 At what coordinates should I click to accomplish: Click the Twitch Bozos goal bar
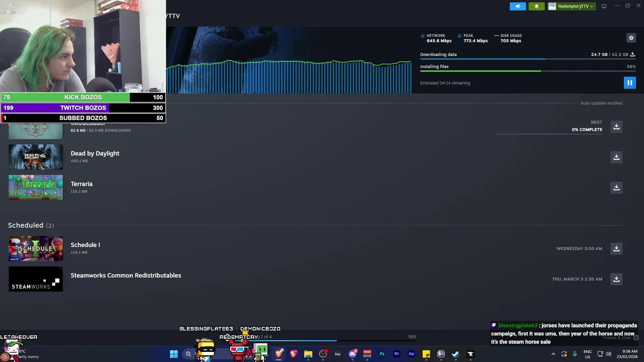point(83,108)
